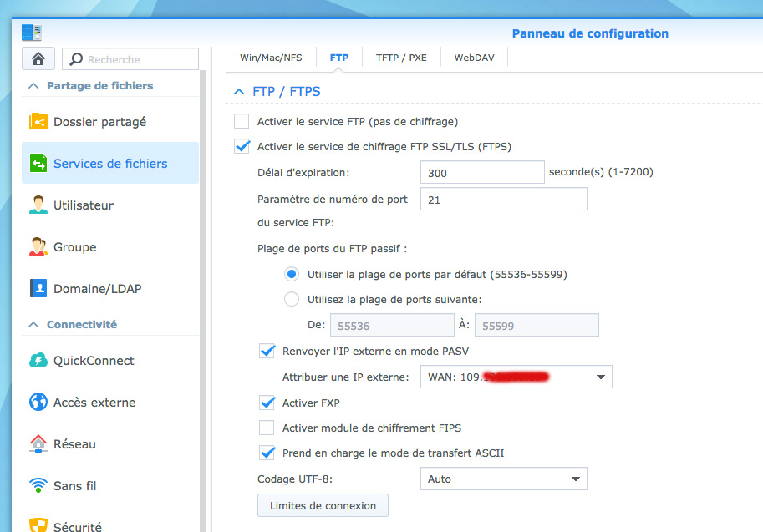This screenshot has width=763, height=532.
Task: Collapse the FTP / FTPS section
Action: pyautogui.click(x=239, y=91)
